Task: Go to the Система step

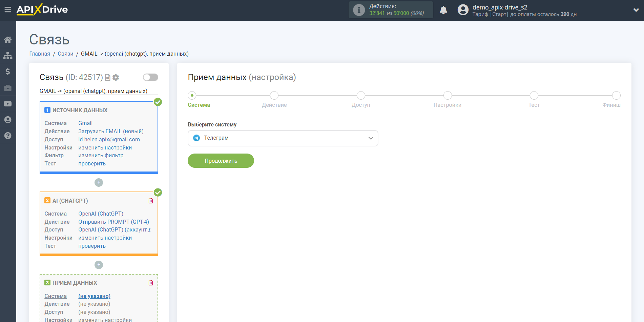Action: point(192,96)
